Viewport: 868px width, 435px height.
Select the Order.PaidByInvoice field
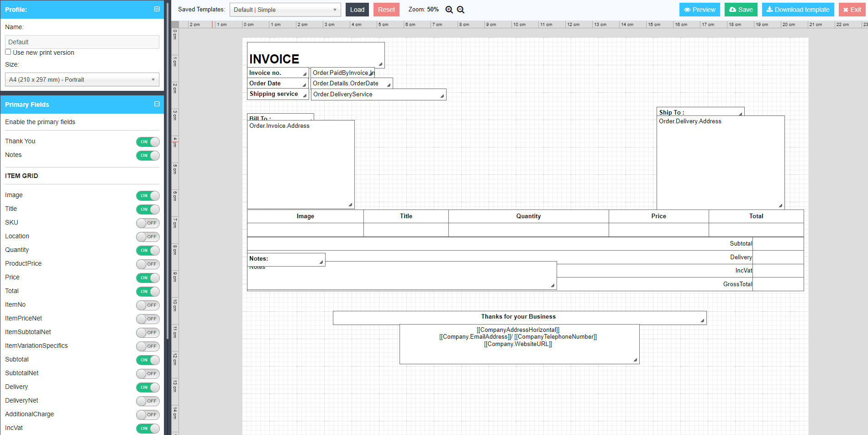coord(342,73)
